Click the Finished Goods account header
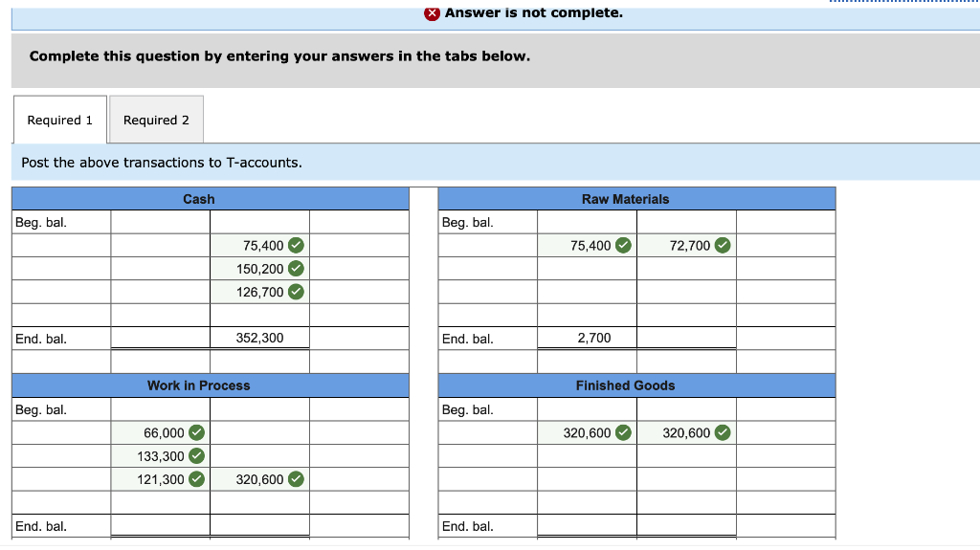 (x=636, y=385)
